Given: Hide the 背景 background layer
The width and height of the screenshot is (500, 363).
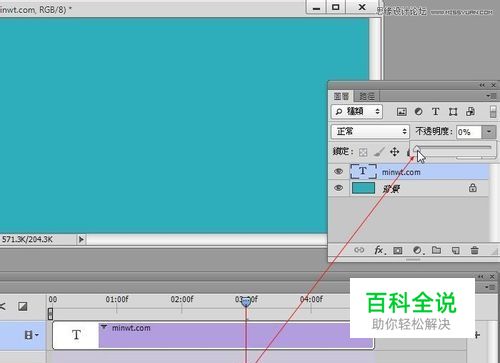Looking at the screenshot, I should tap(339, 188).
